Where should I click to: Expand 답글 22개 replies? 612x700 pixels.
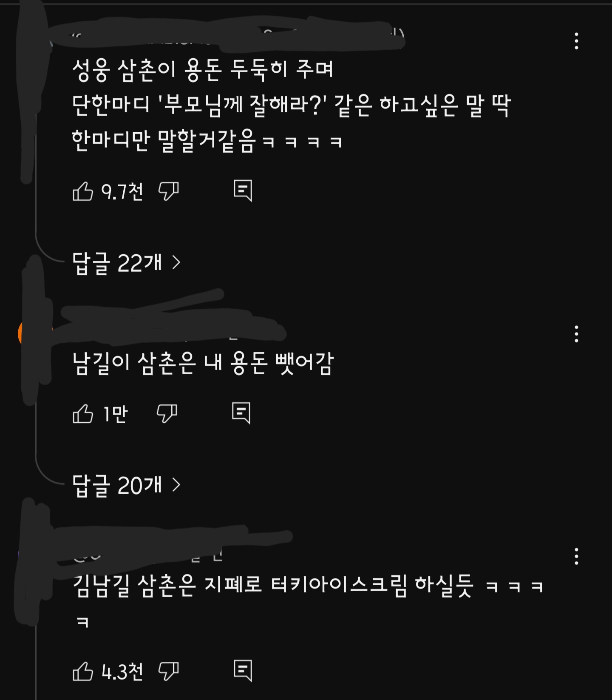(x=127, y=263)
